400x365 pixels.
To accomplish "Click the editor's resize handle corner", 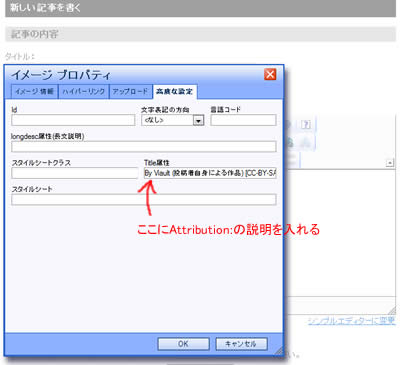I will coord(391,310).
